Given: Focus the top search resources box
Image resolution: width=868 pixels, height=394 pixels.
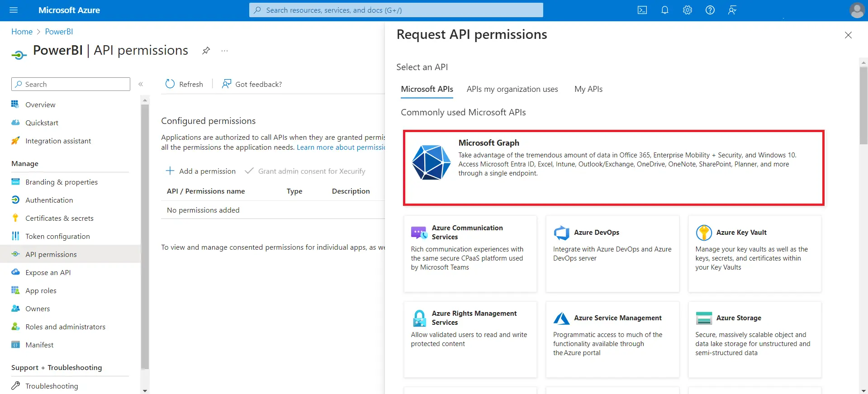Looking at the screenshot, I should (396, 10).
